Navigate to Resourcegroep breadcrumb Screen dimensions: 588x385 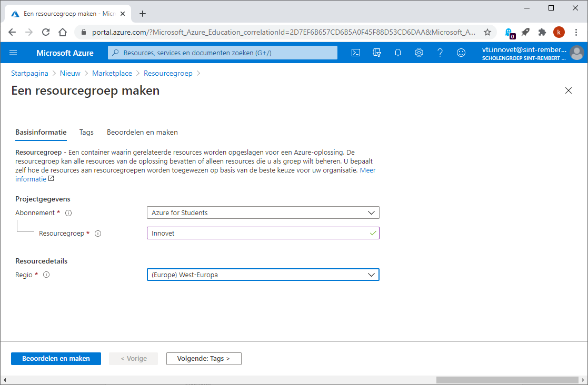[x=168, y=74]
